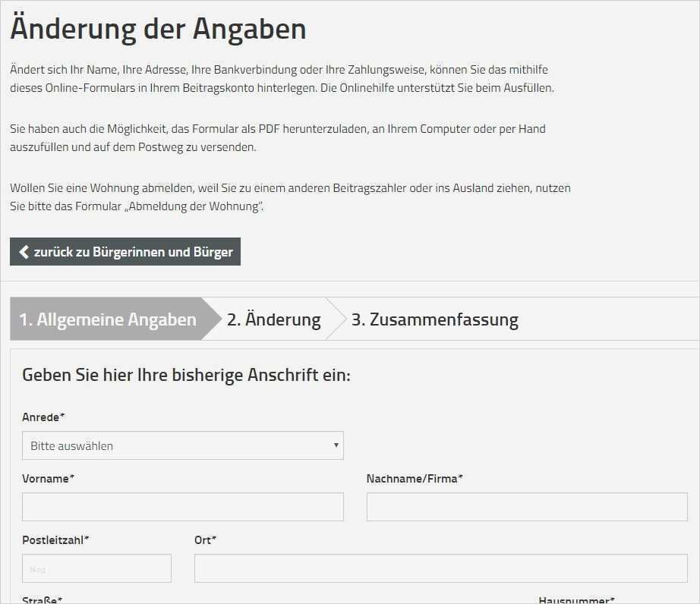Switch to the "2. Änderung" step
Screen dimensions: 700x604
[x=273, y=319]
